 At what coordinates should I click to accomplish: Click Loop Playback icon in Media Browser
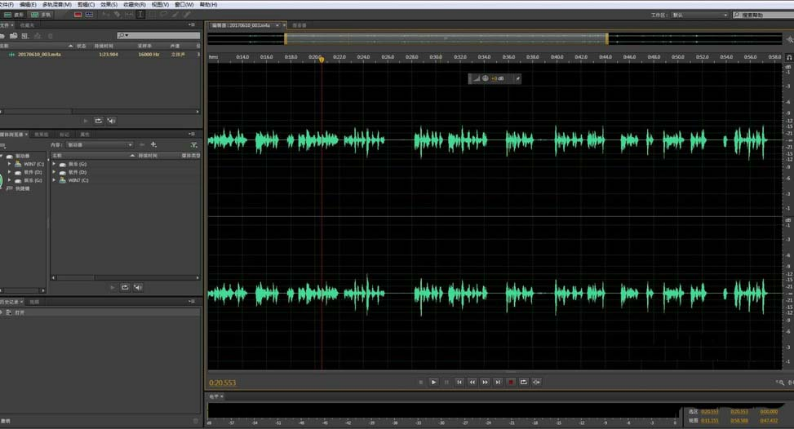(x=125, y=287)
